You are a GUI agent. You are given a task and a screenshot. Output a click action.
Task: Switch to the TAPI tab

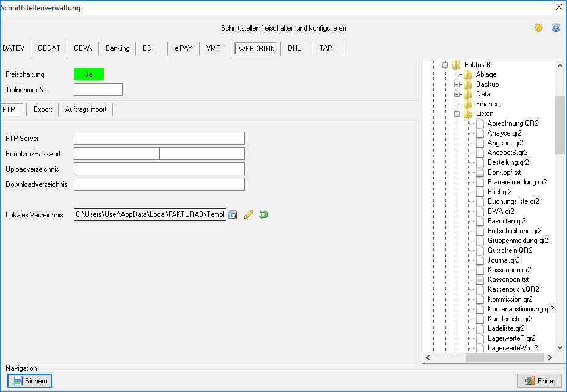pyautogui.click(x=327, y=48)
